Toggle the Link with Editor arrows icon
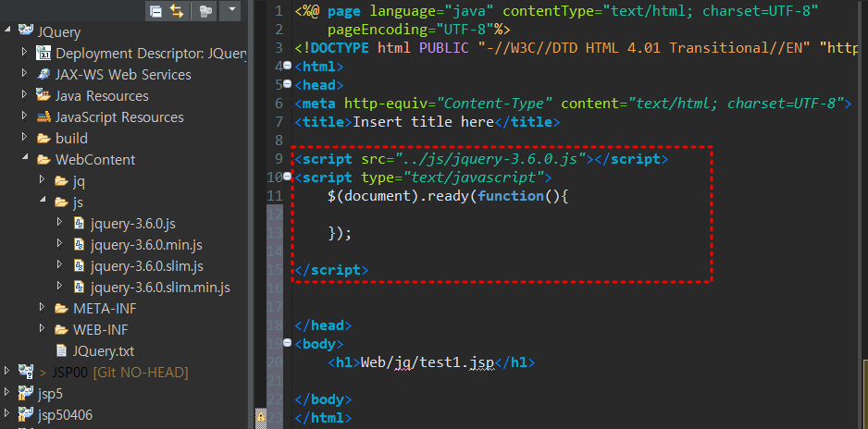 (x=177, y=11)
